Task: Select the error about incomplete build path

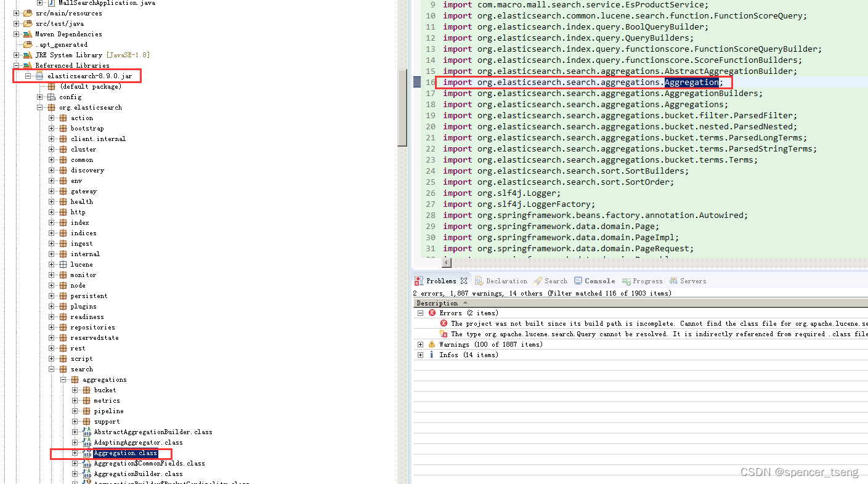Action: click(x=616, y=323)
